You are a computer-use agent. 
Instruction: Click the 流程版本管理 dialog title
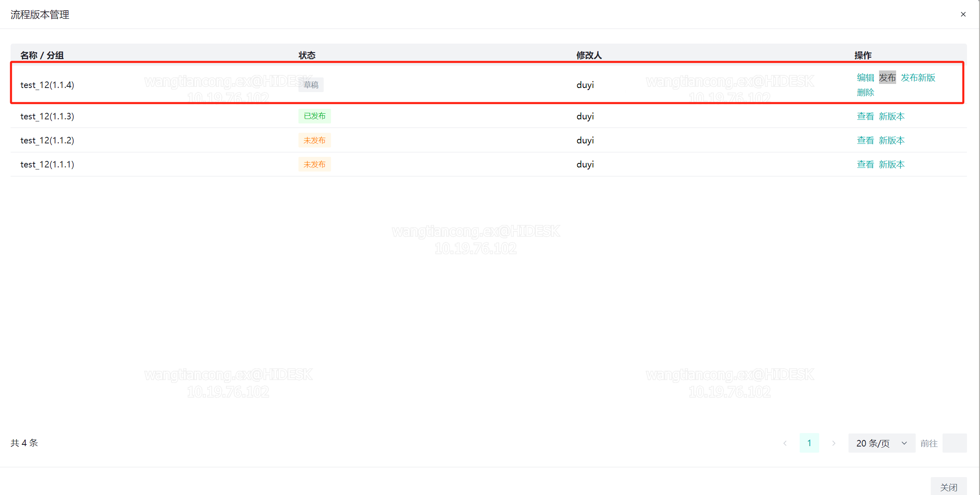click(40, 15)
